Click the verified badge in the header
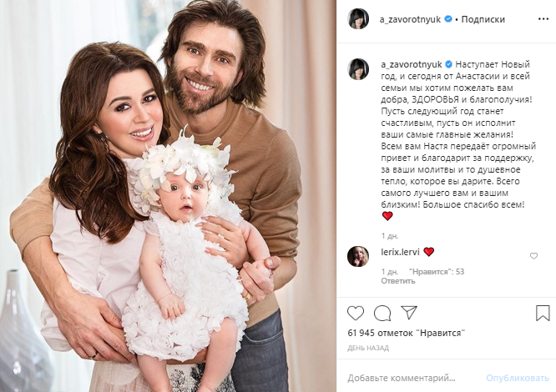The height and width of the screenshot is (392, 556). 447,19
